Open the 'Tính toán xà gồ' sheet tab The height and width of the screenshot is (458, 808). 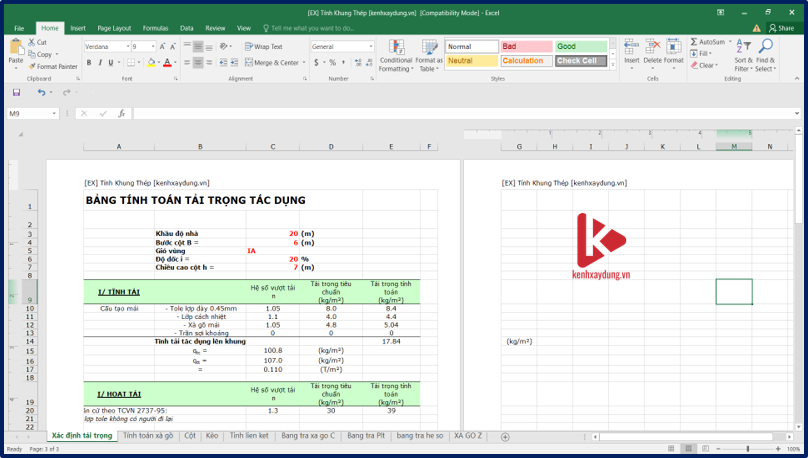tap(148, 436)
